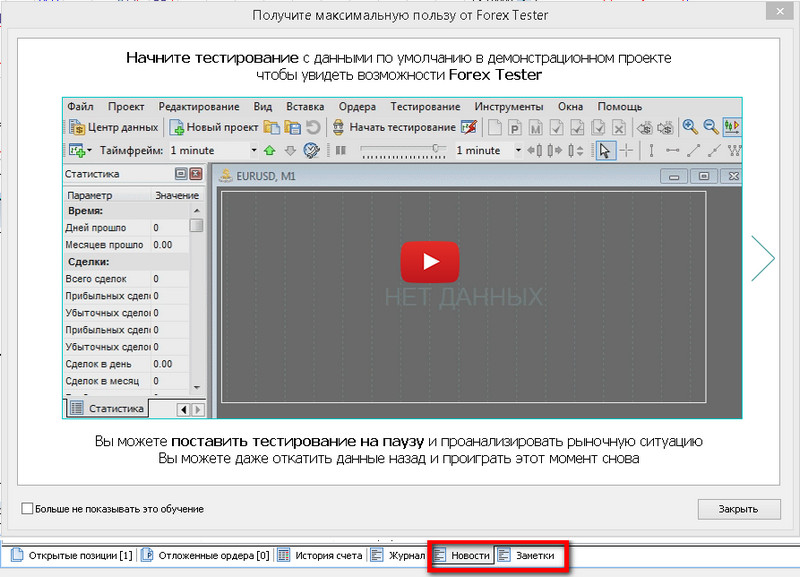Screen dimensions: 800x577
Task: Open the Открытые позиции [1] tab
Action: pyautogui.click(x=71, y=555)
